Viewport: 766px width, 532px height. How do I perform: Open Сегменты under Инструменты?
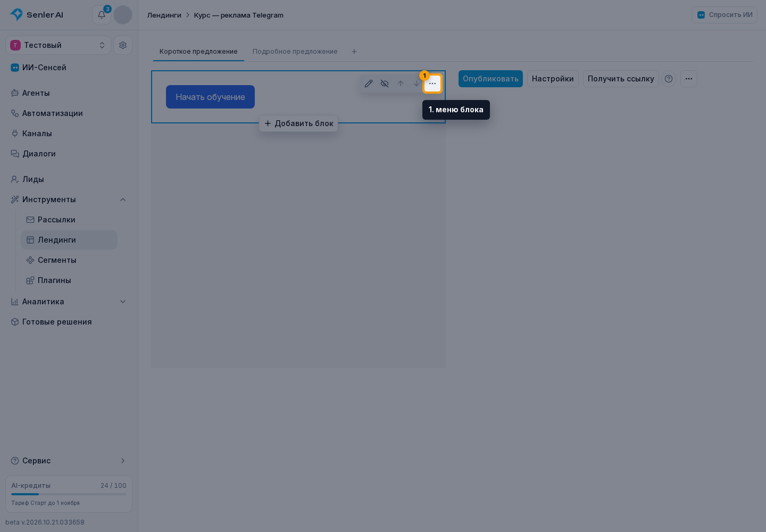click(x=69, y=260)
